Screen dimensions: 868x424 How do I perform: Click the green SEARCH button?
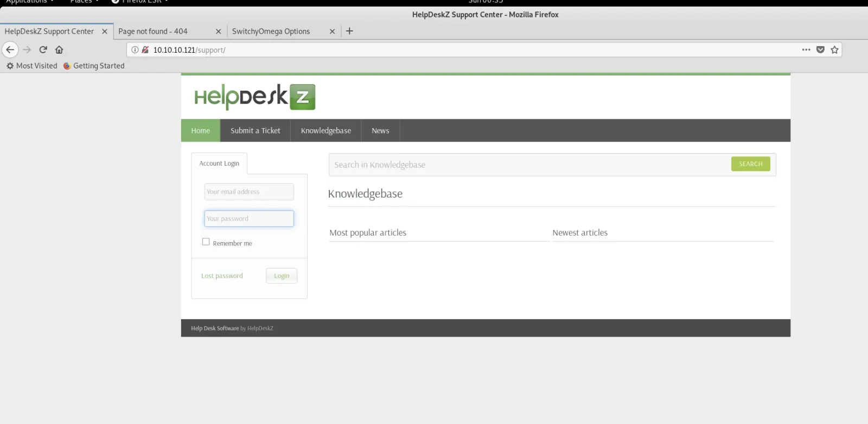point(751,164)
